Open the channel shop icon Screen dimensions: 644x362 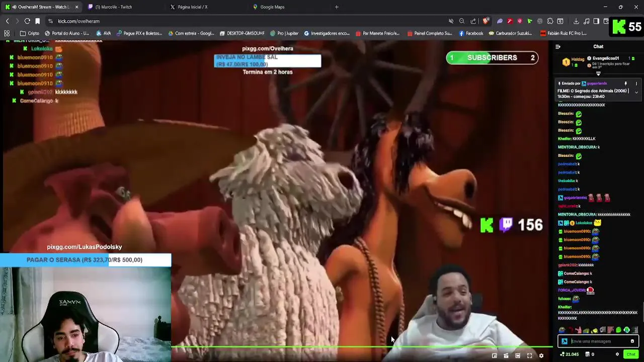tap(588, 354)
